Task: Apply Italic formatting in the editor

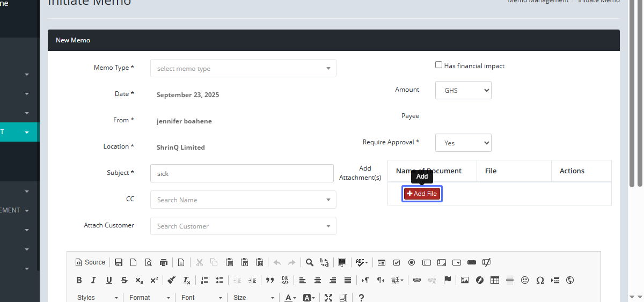Action: (94, 280)
